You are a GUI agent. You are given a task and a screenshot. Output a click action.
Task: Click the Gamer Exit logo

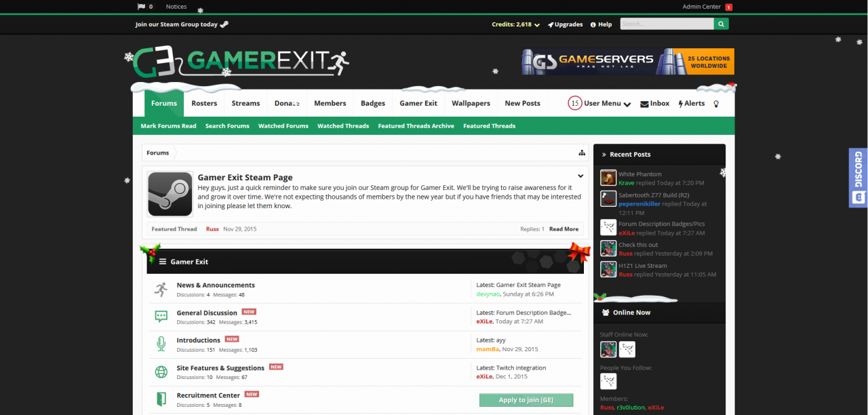(x=241, y=62)
